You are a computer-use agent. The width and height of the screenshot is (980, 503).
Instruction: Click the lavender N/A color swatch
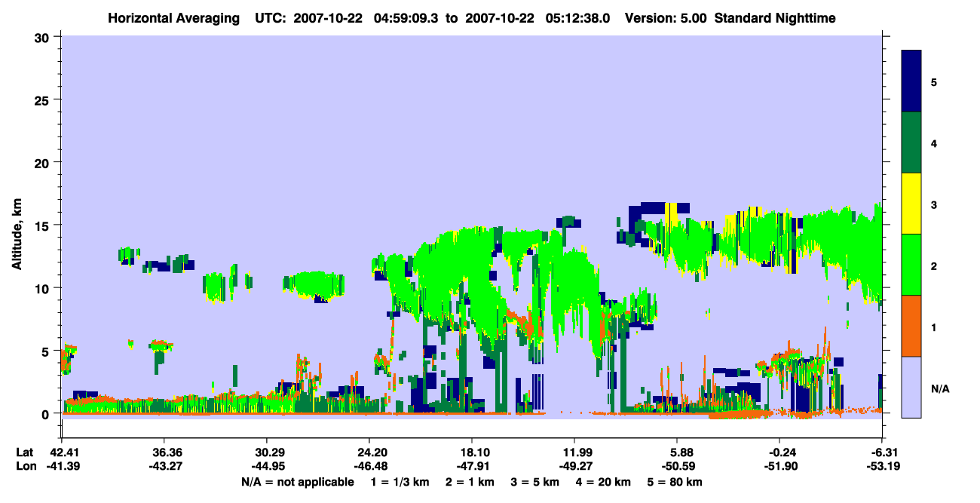click(x=911, y=387)
